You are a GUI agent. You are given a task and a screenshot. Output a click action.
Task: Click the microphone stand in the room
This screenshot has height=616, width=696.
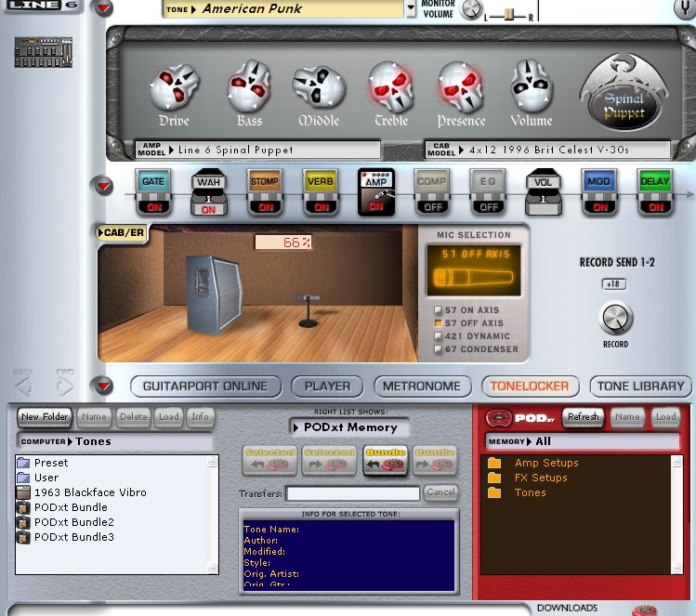[309, 309]
